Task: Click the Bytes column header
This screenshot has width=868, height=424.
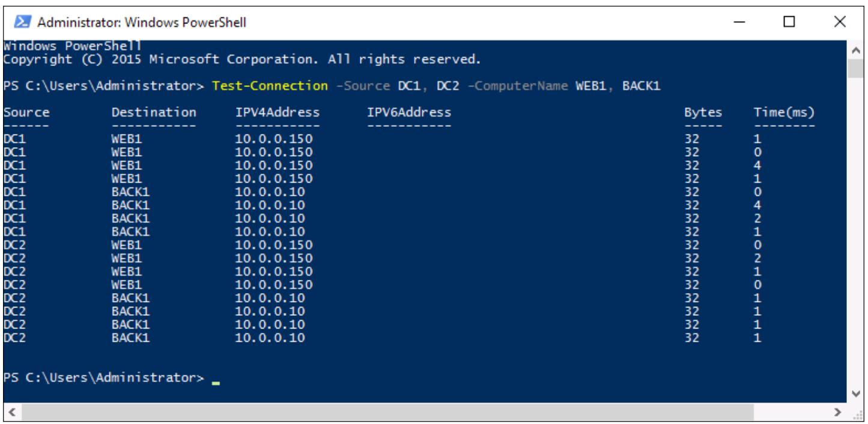Action: (699, 112)
